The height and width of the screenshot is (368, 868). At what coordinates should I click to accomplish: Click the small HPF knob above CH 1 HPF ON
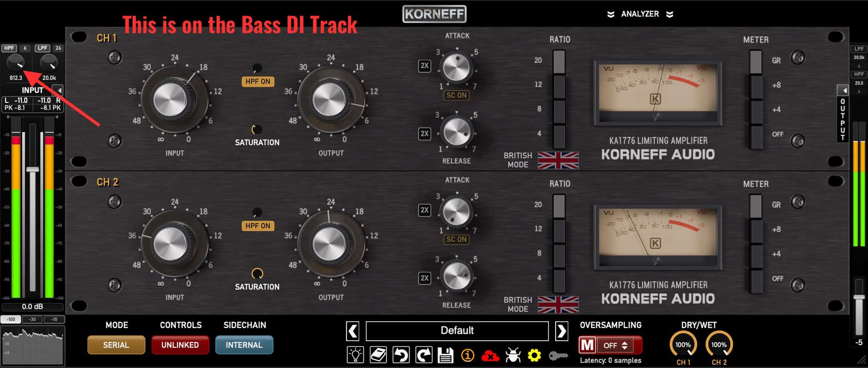click(257, 68)
